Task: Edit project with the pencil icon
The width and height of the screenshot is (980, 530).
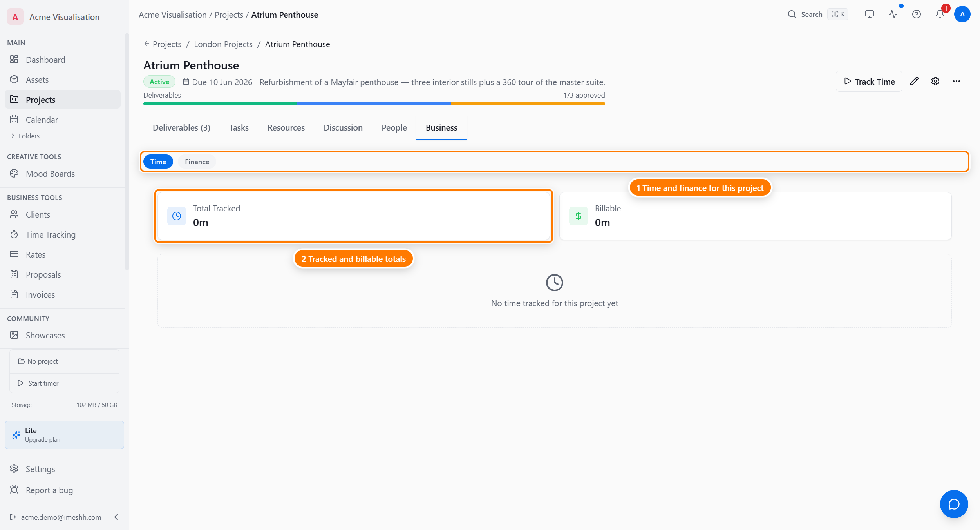Action: (914, 81)
